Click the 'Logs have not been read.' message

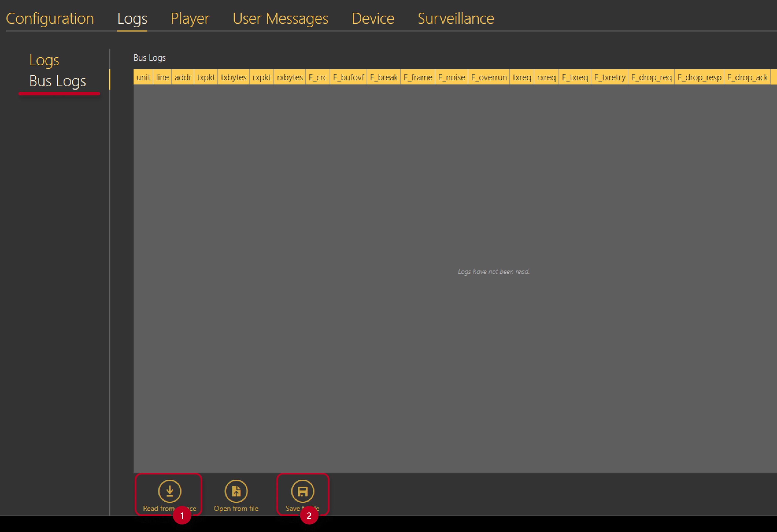pos(493,272)
